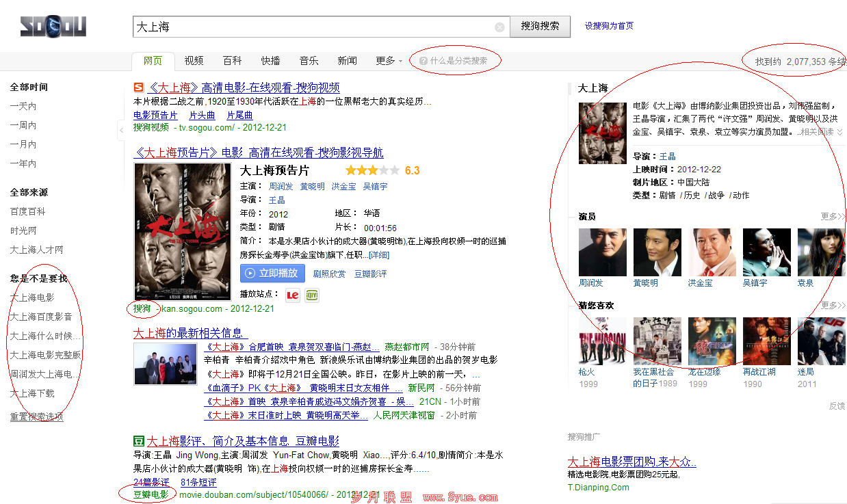Open the 大上海影评、简介及基本信息 豆瓣电影 result

(x=243, y=442)
